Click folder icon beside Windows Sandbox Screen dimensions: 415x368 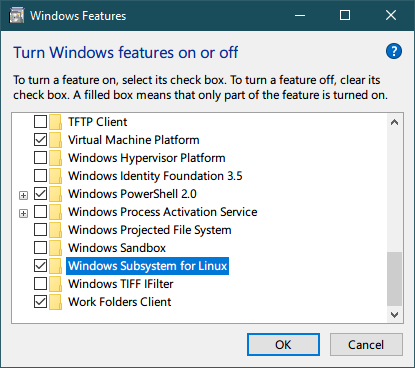[55, 248]
